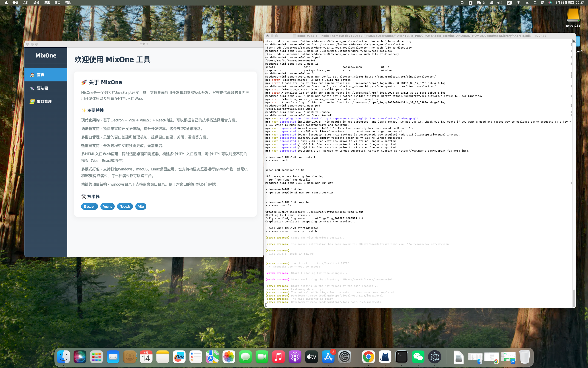Image resolution: width=588 pixels, height=368 pixels.
Task: Click the house icon beside 首页
Action: pyautogui.click(x=32, y=75)
